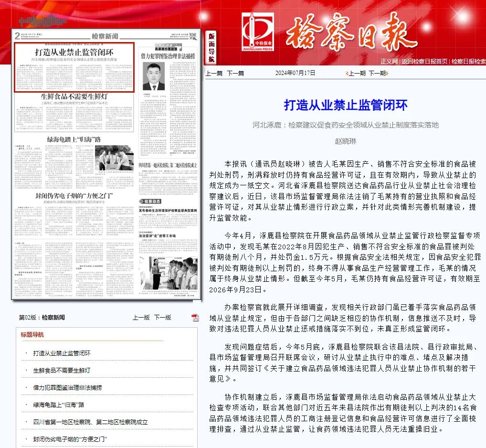The width and height of the screenshot is (486, 448).
Task: Click 返回检察日报首页 link
Action: pyautogui.click(x=424, y=62)
